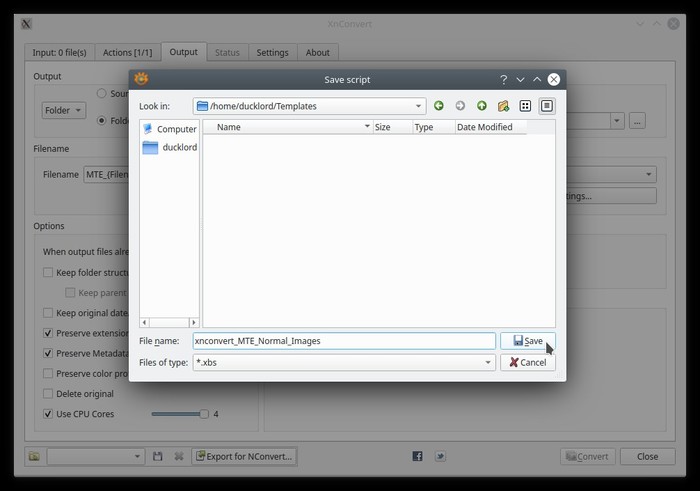Click the CPU cores slider handle
This screenshot has height=491, width=700.
click(204, 414)
